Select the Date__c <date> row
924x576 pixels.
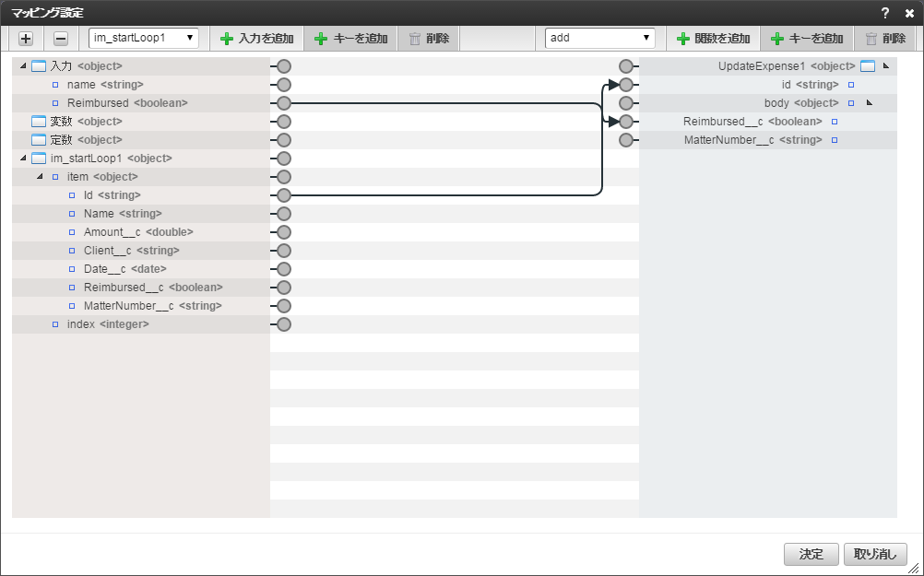[x=141, y=268]
